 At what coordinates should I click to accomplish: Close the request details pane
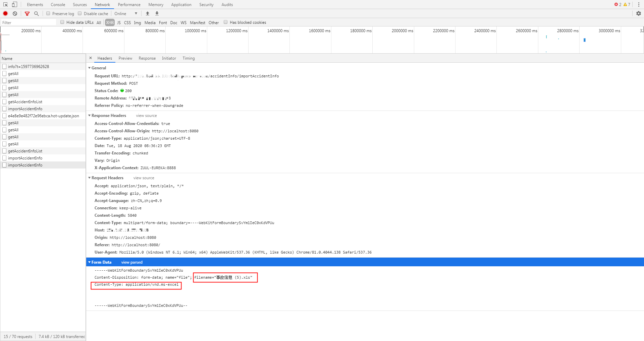point(91,58)
